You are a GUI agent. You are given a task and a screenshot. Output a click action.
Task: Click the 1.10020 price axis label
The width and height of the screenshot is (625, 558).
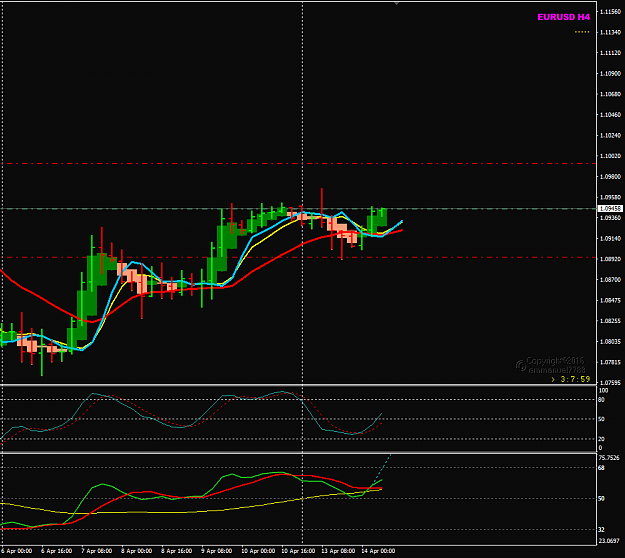(610, 156)
